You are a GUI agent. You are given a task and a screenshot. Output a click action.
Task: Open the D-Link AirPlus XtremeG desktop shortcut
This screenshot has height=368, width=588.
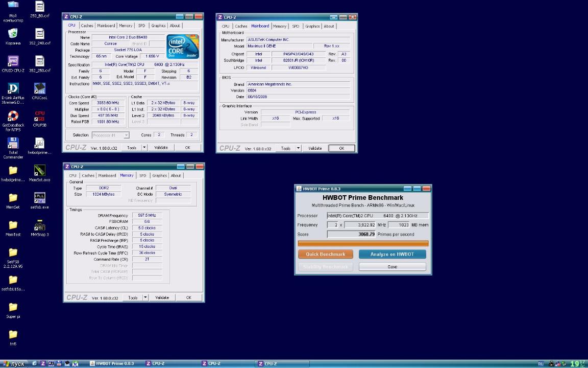(13, 93)
